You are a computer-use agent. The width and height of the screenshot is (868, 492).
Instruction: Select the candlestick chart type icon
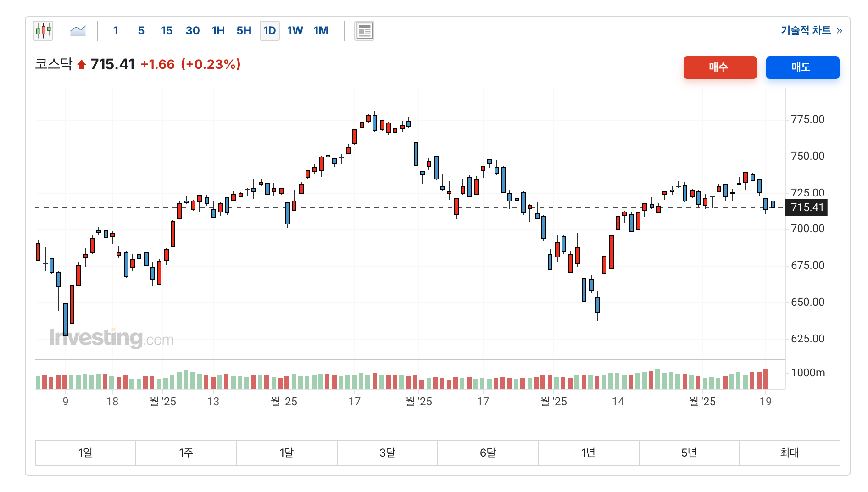(x=43, y=31)
